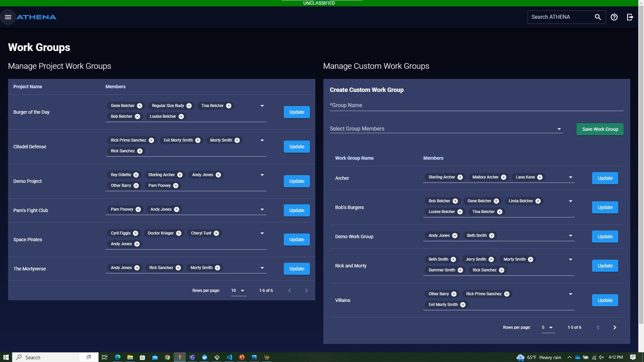Go to next page of custom work groups
The image size is (644, 362).
(x=614, y=327)
